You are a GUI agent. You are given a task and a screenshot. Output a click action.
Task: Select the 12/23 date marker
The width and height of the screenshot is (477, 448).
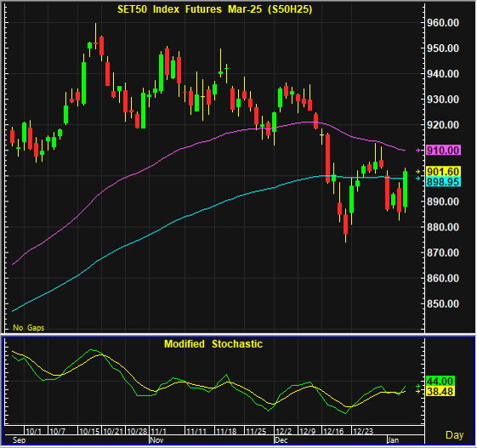click(363, 431)
